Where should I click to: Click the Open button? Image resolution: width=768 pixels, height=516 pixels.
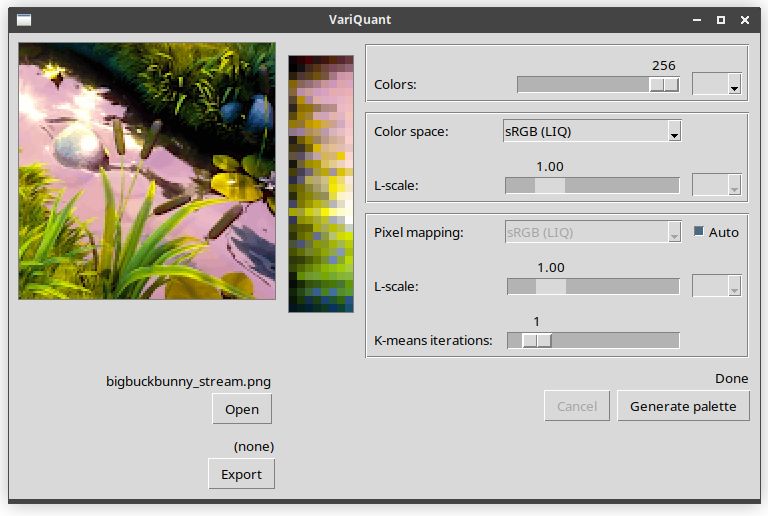coord(242,409)
